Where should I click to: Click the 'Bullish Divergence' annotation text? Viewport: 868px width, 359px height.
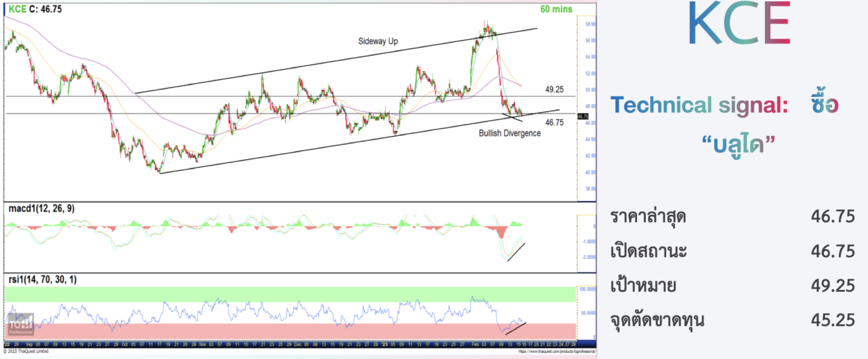tap(510, 133)
